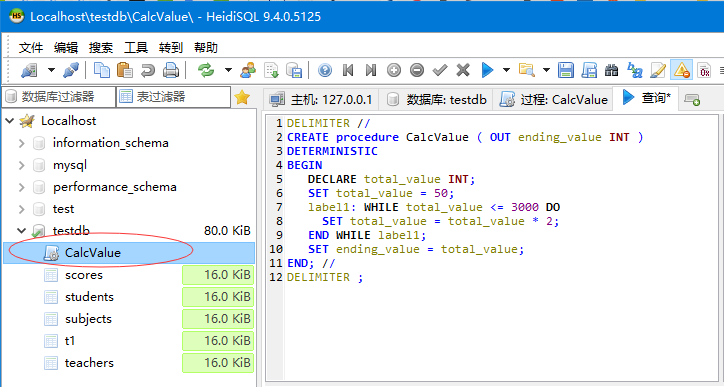Run the query with blue play icon
724x387 pixels.
click(487, 70)
